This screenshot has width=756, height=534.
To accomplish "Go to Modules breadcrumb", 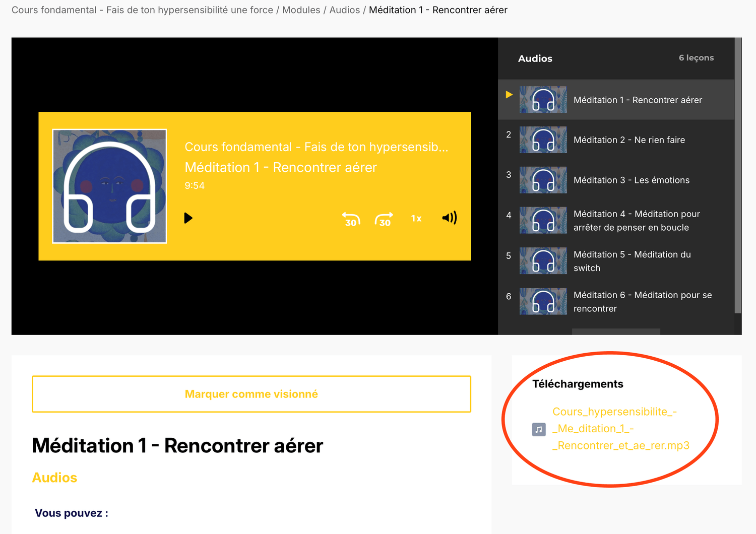I will (x=301, y=10).
